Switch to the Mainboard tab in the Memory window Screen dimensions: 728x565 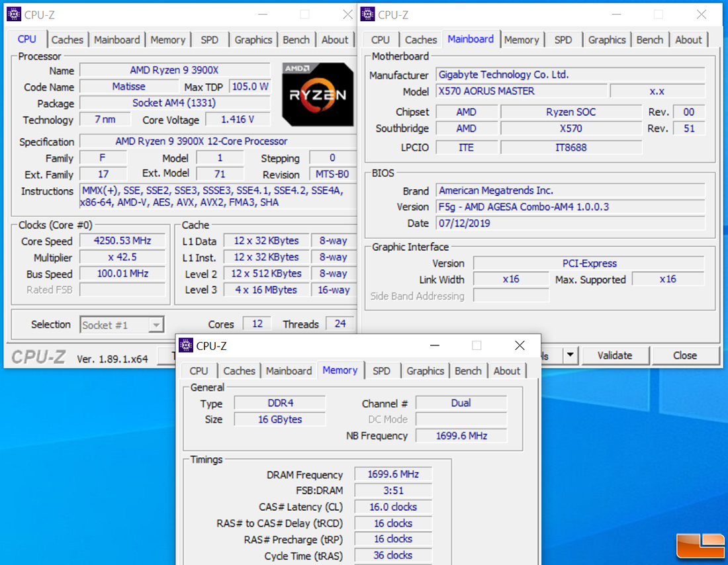click(x=289, y=371)
